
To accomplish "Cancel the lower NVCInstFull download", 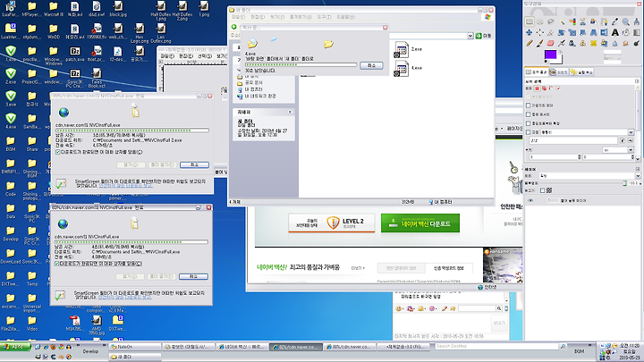I will point(193,276).
